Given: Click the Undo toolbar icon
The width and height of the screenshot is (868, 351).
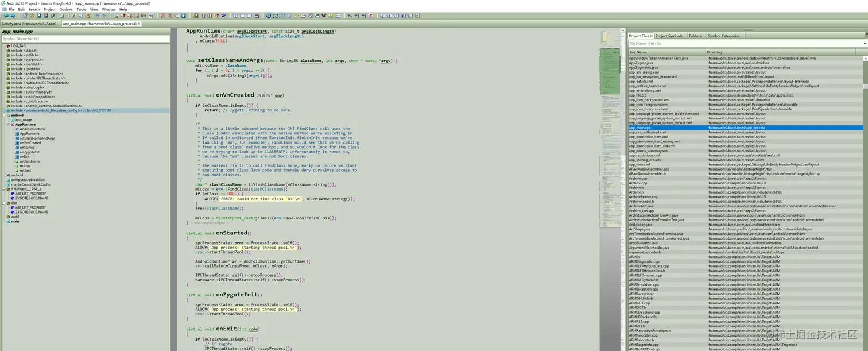Looking at the screenshot, I should pyautogui.click(x=97, y=16).
